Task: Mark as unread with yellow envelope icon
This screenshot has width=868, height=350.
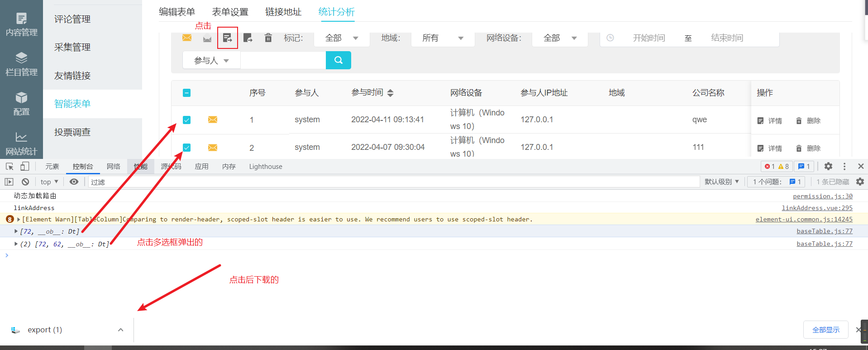Action: 187,38
